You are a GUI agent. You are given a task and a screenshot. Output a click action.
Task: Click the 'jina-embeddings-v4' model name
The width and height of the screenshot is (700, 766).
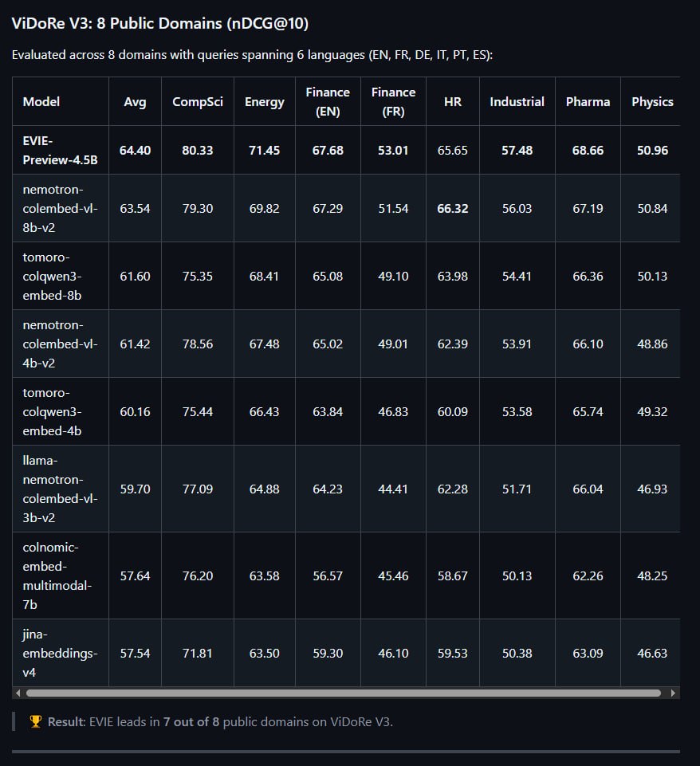point(60,653)
